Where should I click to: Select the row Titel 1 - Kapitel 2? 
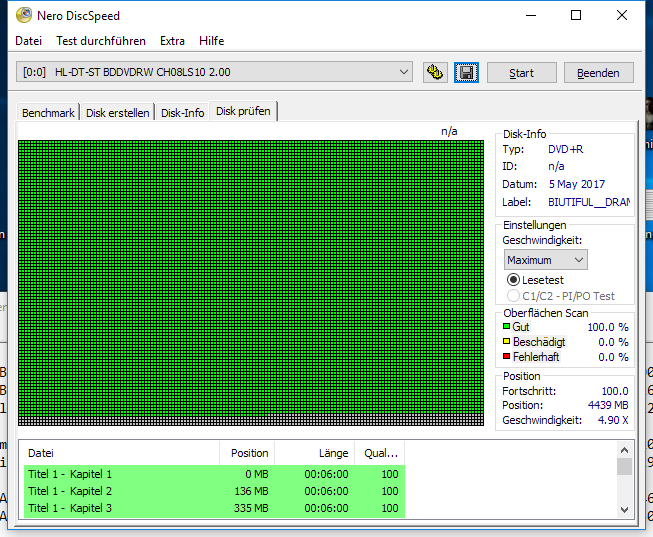point(214,491)
